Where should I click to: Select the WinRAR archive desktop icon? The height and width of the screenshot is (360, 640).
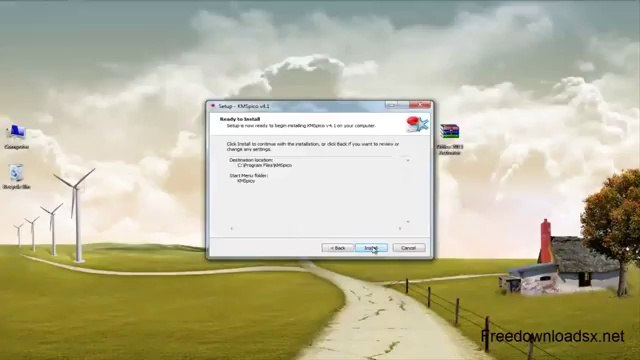tap(449, 139)
